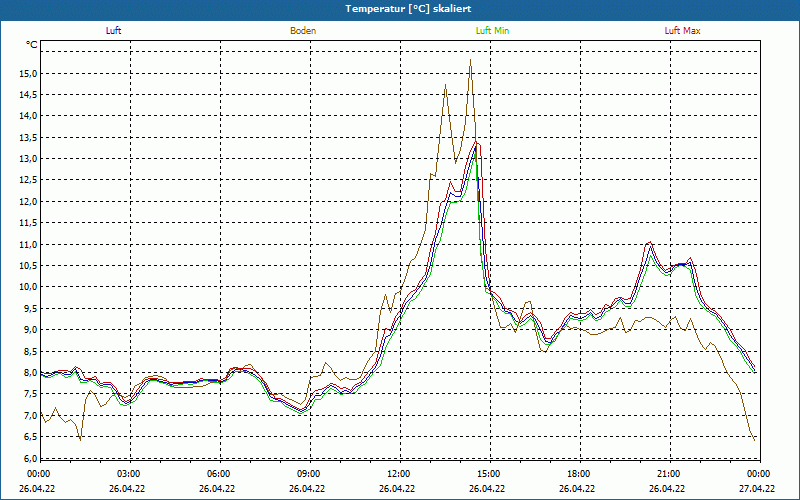This screenshot has width=800, height=500.
Task: Click the 15,0 y-axis value
Action: point(28,73)
